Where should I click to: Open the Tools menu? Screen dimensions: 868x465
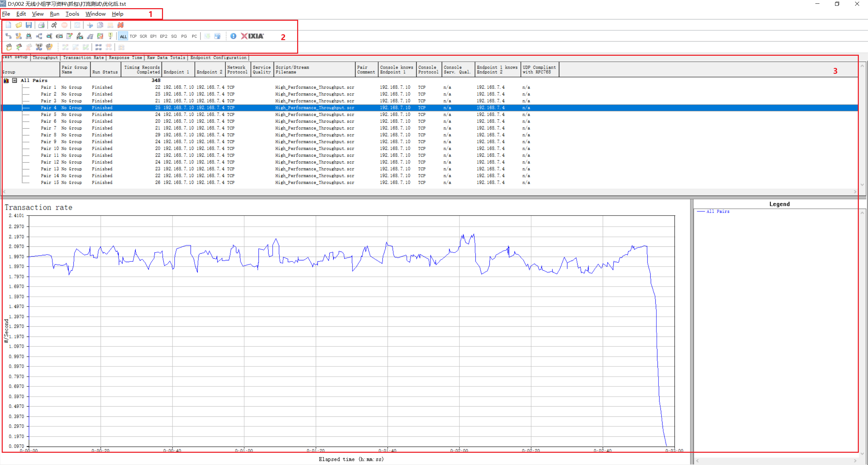(x=72, y=14)
